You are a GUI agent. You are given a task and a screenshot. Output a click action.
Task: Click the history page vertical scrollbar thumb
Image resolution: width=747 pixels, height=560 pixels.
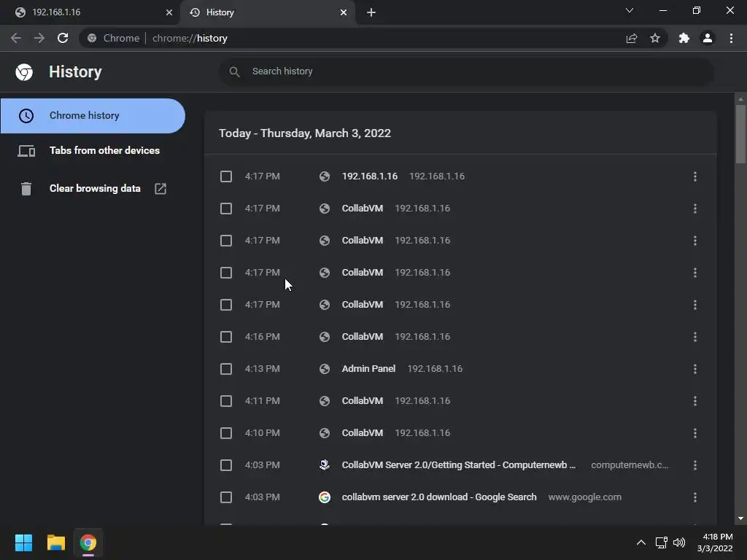tap(740, 134)
